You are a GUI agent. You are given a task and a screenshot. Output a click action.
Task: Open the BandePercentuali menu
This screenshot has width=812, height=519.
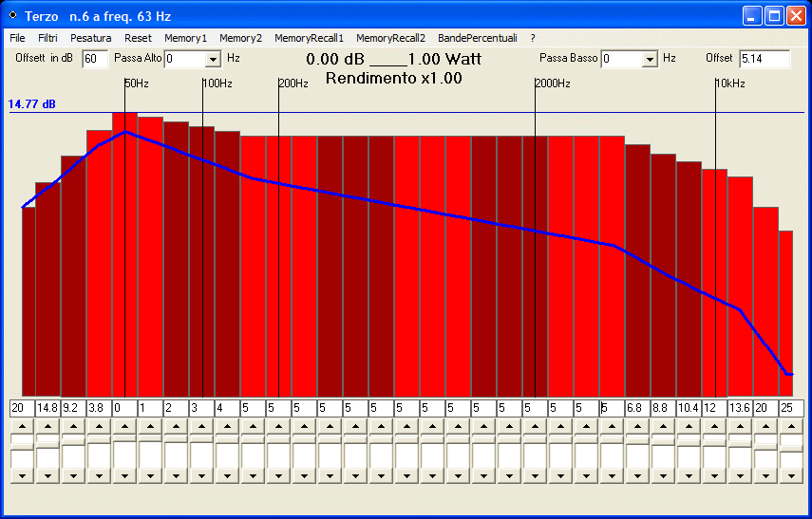coord(477,38)
